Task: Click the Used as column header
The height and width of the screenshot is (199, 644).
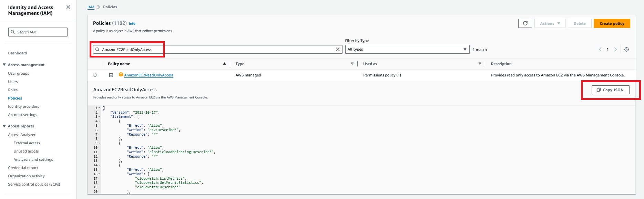Action: pos(370,64)
